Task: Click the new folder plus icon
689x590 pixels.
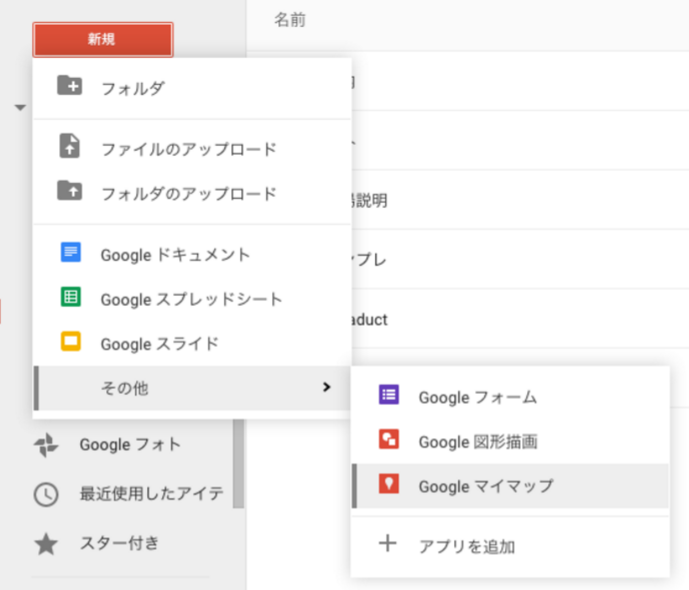Action: click(69, 85)
